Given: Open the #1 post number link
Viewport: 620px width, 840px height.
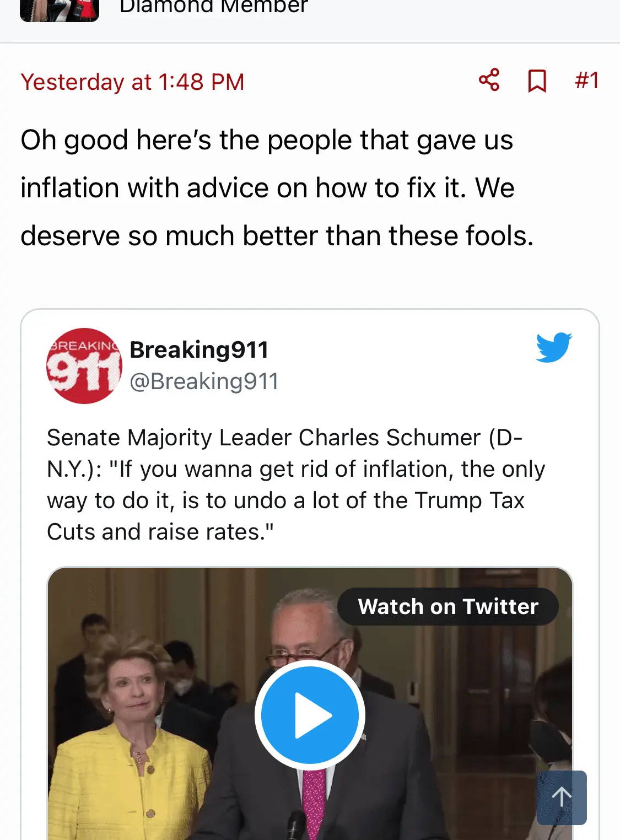Looking at the screenshot, I should click(586, 80).
